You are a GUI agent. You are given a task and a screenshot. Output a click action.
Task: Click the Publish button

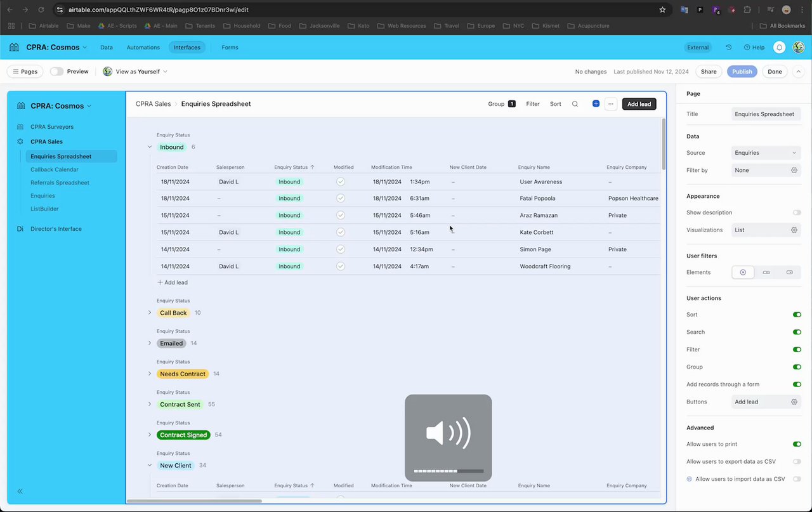(x=742, y=72)
